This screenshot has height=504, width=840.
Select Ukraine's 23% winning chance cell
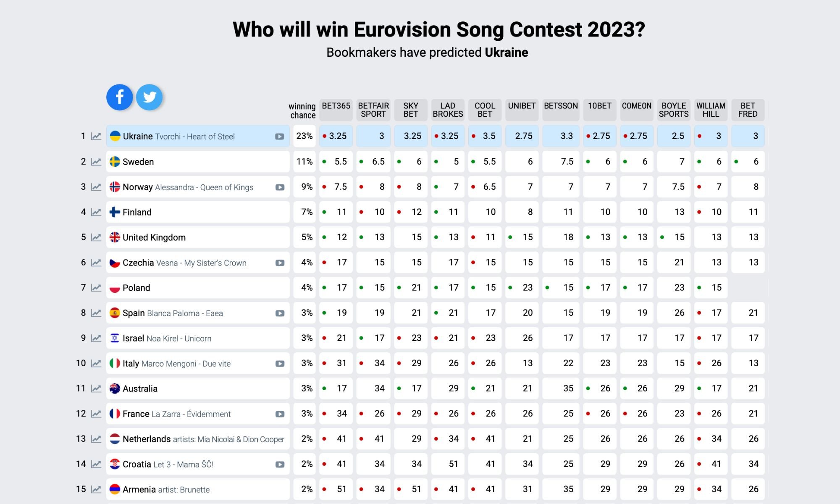click(304, 136)
